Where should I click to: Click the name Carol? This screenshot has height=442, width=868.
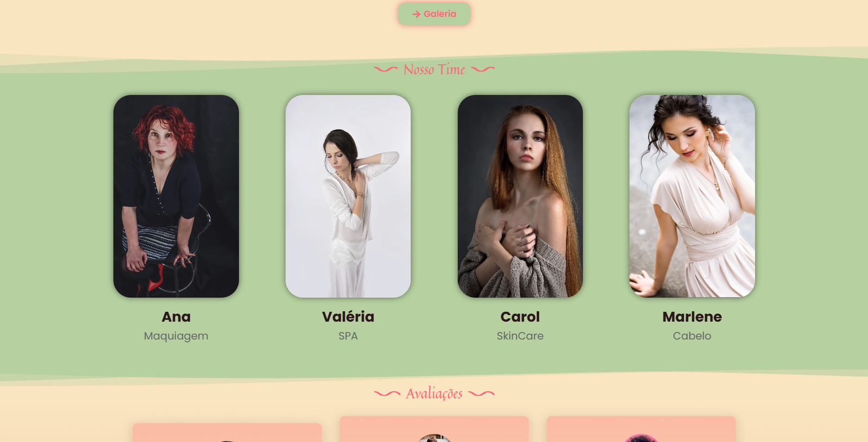pyautogui.click(x=520, y=317)
